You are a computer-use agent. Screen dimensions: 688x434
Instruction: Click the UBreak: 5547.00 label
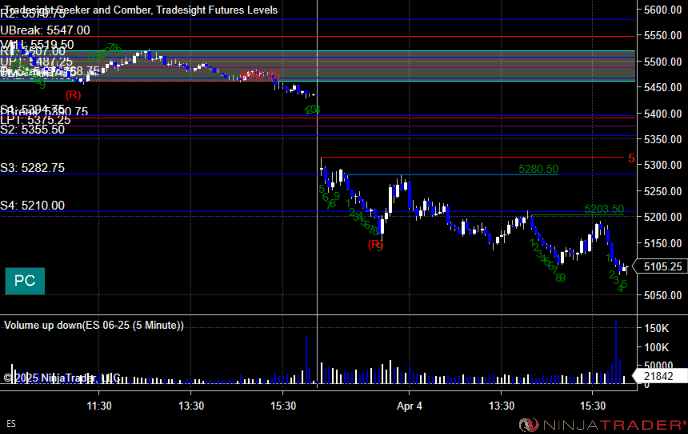pyautogui.click(x=45, y=30)
